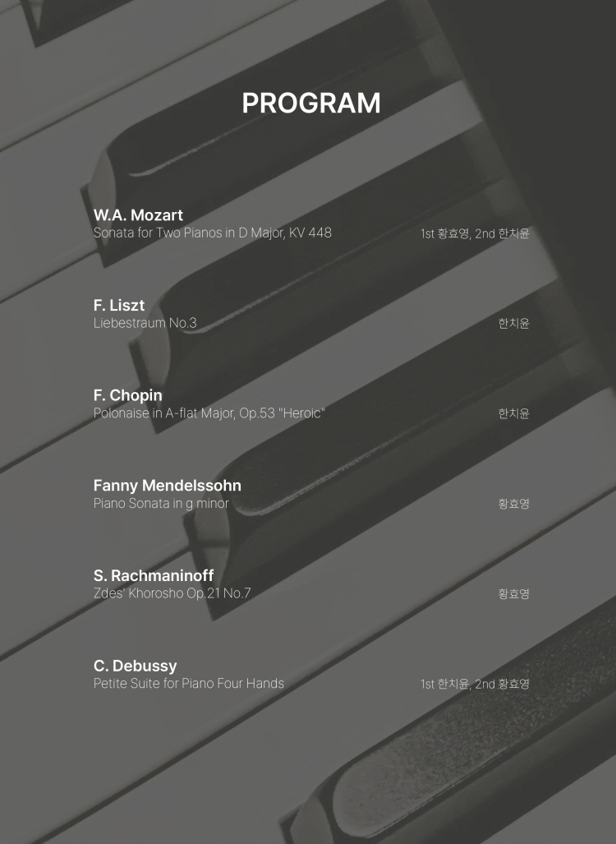Screen dimensions: 616x844
Task: Click Liebestraum No.3 piece title
Action: pyautogui.click(x=145, y=323)
